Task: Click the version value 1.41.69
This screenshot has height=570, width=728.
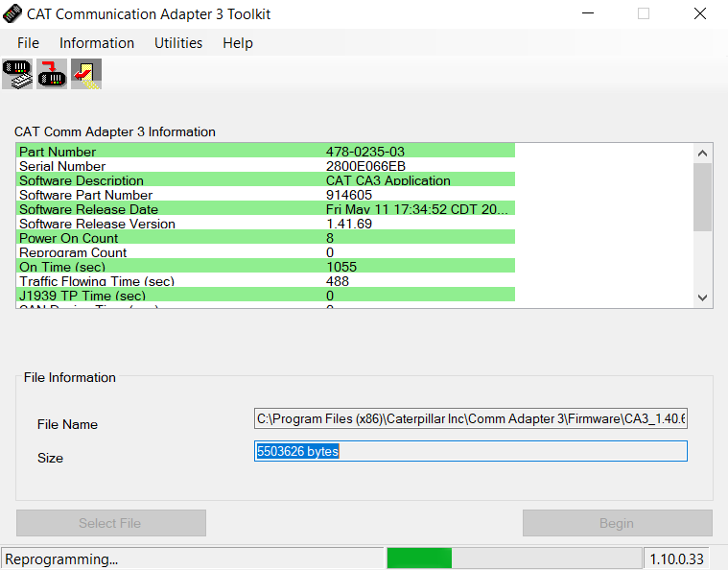Action: tap(349, 224)
